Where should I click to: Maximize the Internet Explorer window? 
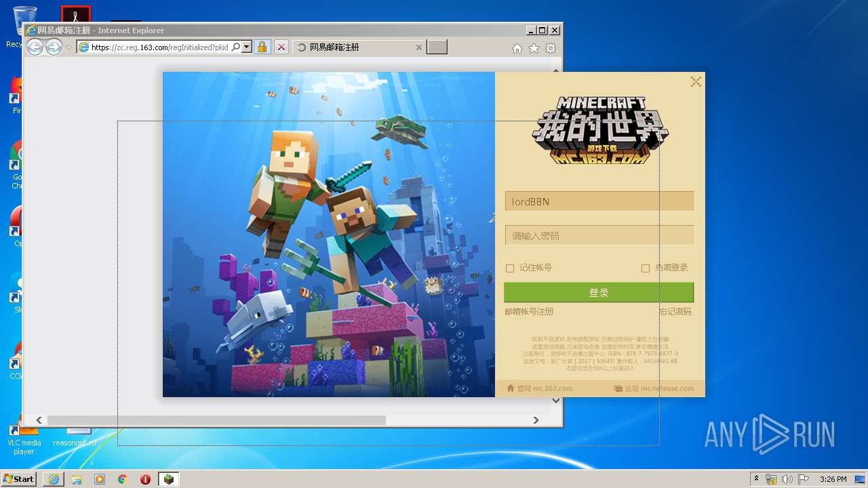pos(542,30)
